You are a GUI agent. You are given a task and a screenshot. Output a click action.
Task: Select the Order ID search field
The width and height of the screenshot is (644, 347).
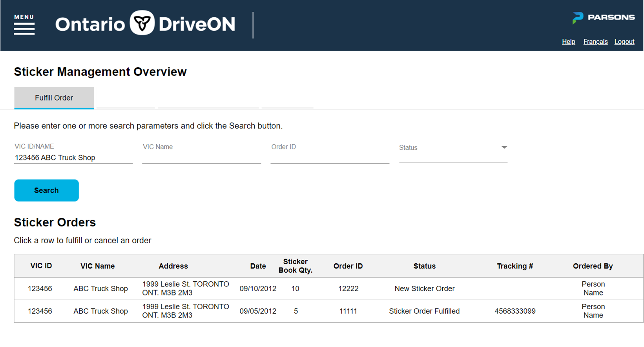point(330,156)
